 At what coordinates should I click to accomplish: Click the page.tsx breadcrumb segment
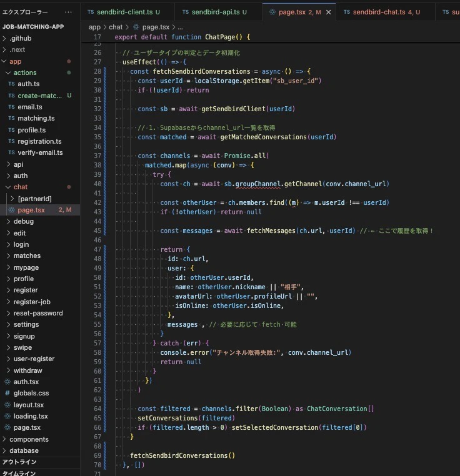(x=151, y=27)
